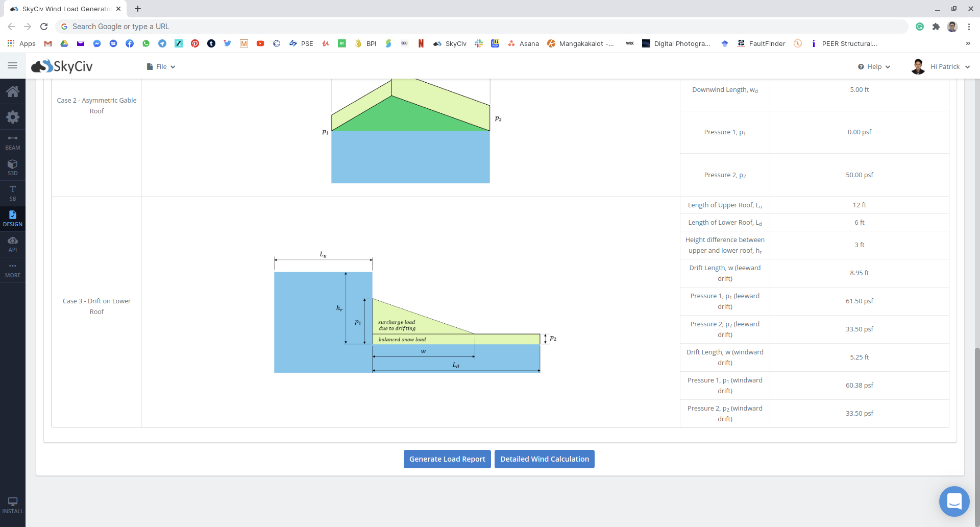Launch the Beam tool
The height and width of the screenshot is (527, 980).
tap(13, 142)
